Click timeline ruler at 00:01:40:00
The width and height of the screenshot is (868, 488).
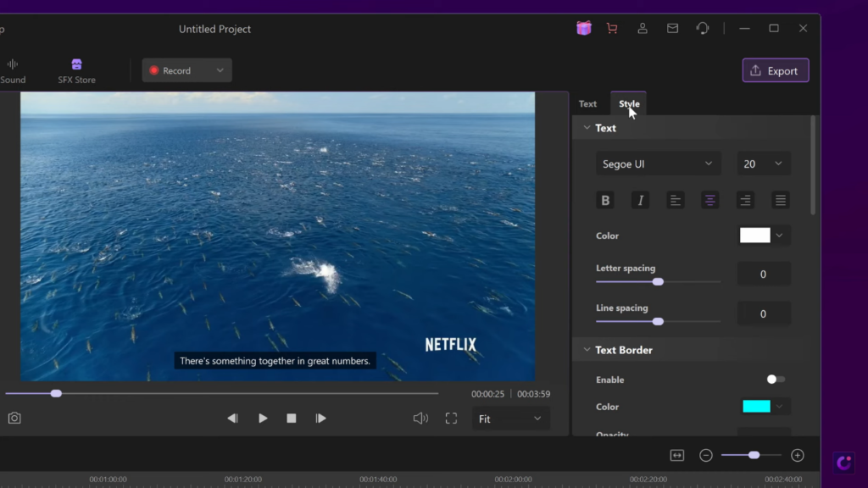[378, 480]
